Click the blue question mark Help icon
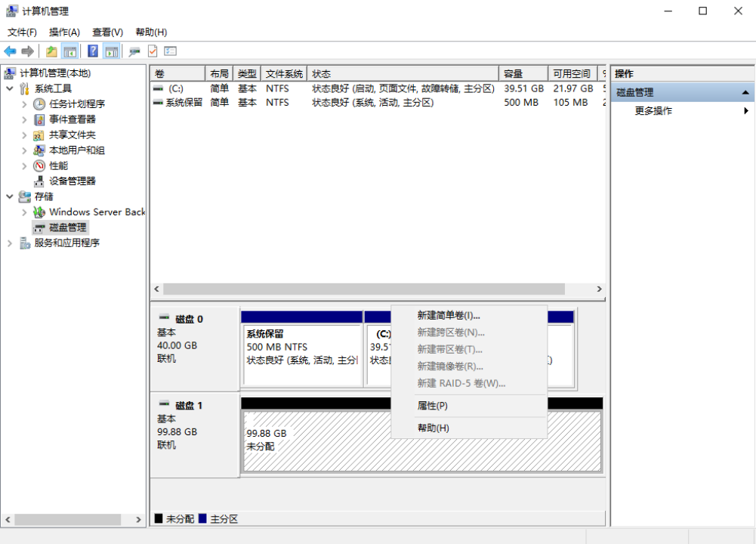Image resolution: width=756 pixels, height=544 pixels. pyautogui.click(x=93, y=51)
